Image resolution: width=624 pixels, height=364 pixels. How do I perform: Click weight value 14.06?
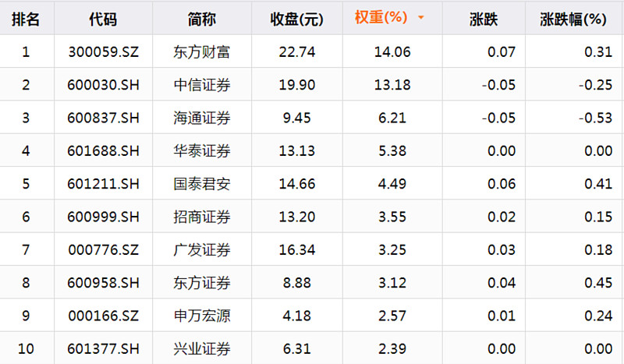[392, 52]
